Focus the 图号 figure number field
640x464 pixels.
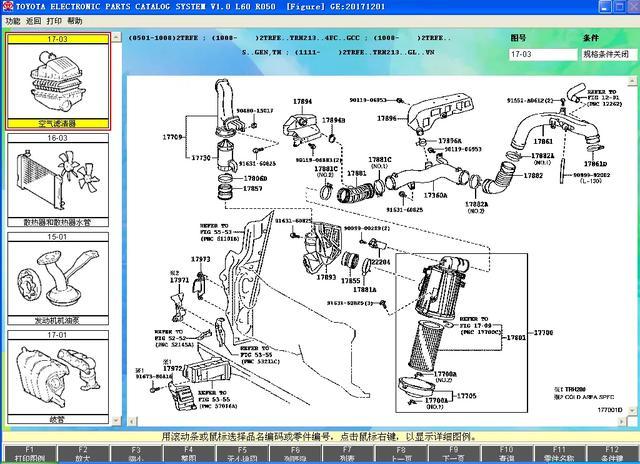click(542, 54)
